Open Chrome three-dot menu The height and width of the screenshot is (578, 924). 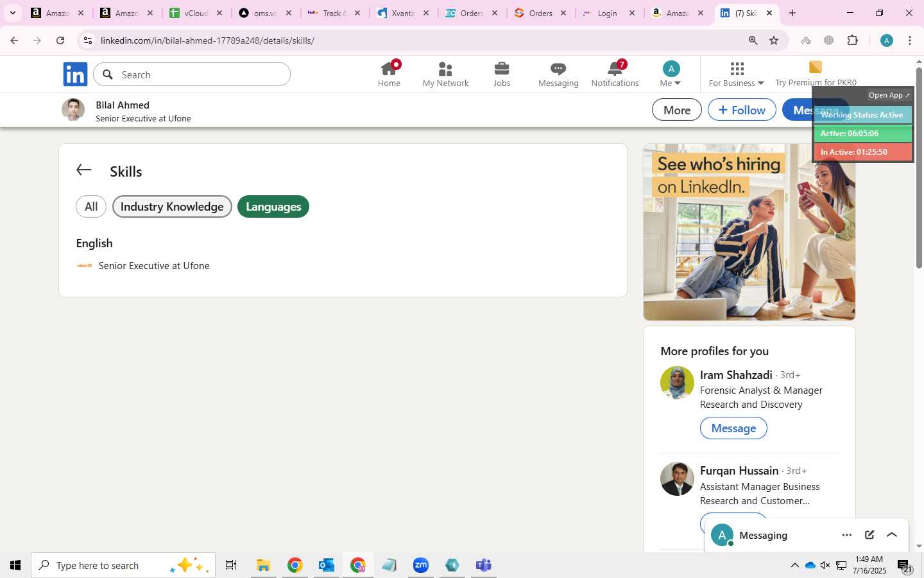pos(910,40)
